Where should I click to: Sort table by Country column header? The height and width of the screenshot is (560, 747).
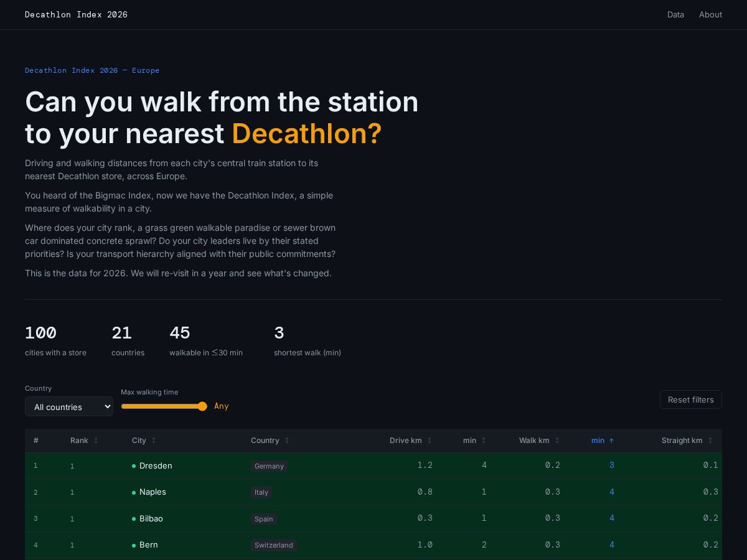coord(265,441)
